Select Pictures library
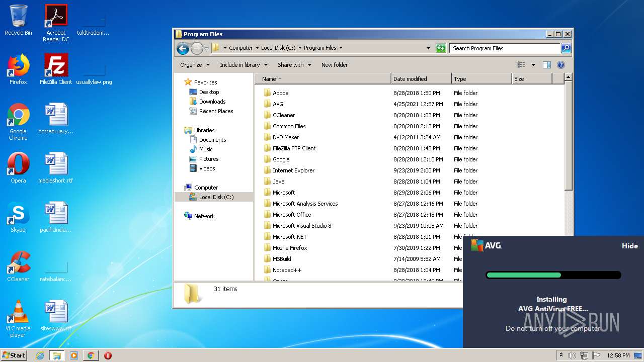This screenshot has width=644, height=362. pyautogui.click(x=208, y=159)
